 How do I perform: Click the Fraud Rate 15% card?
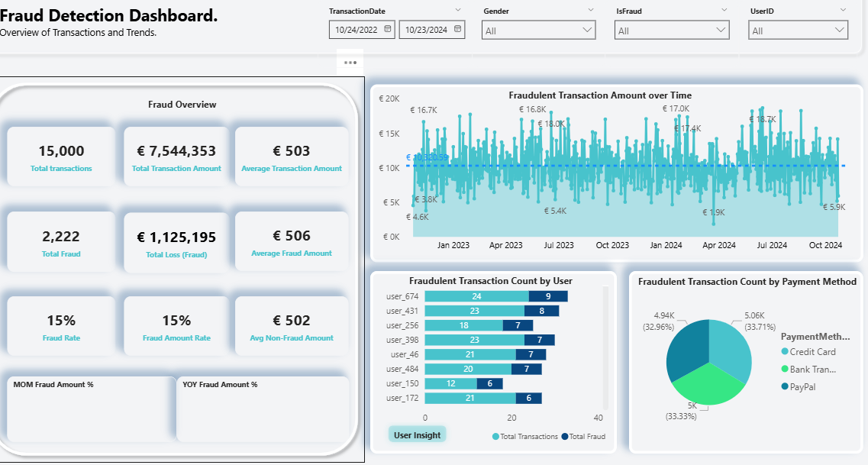(61, 326)
